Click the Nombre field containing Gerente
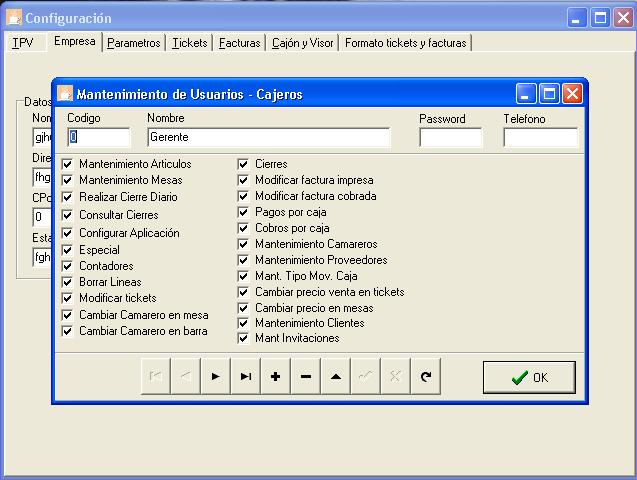This screenshot has width=637, height=480. [269, 137]
